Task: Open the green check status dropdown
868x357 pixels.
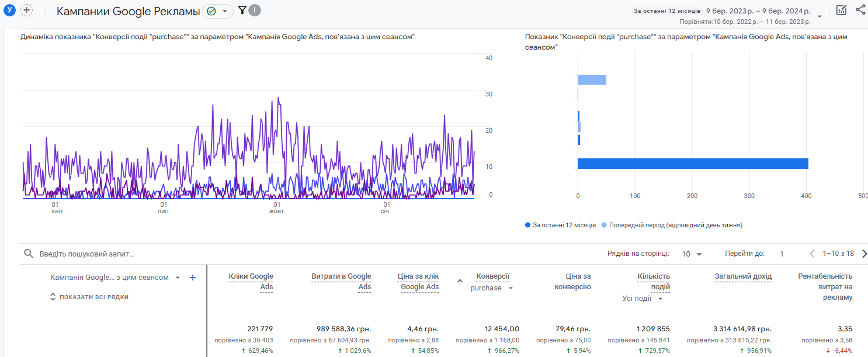Action: coord(218,11)
